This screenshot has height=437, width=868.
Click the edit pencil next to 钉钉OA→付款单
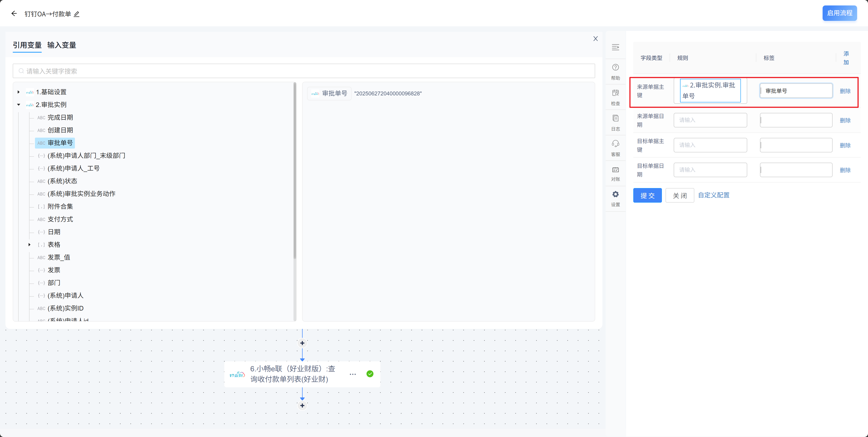(76, 14)
